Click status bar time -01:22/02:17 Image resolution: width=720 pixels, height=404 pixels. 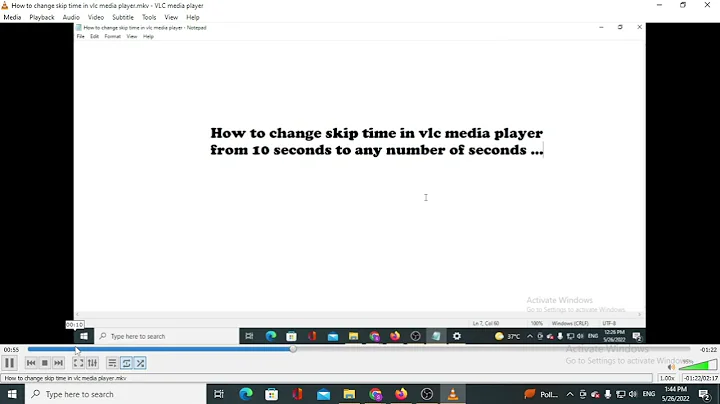pos(701,378)
